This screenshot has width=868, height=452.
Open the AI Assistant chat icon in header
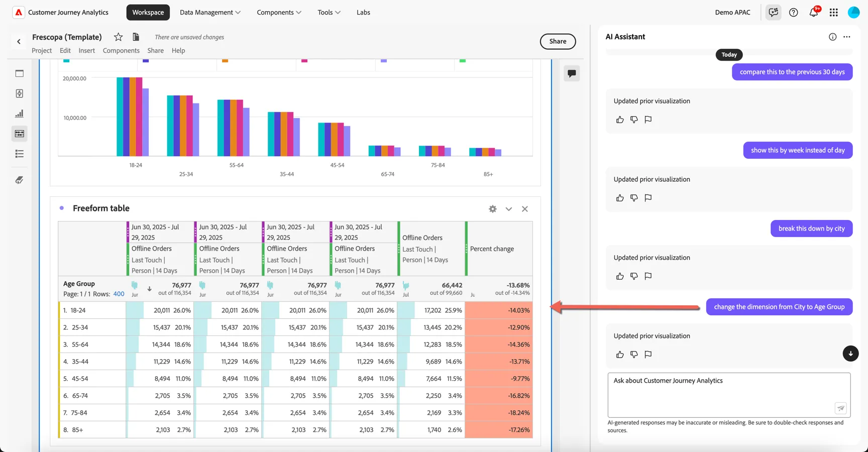773,13
